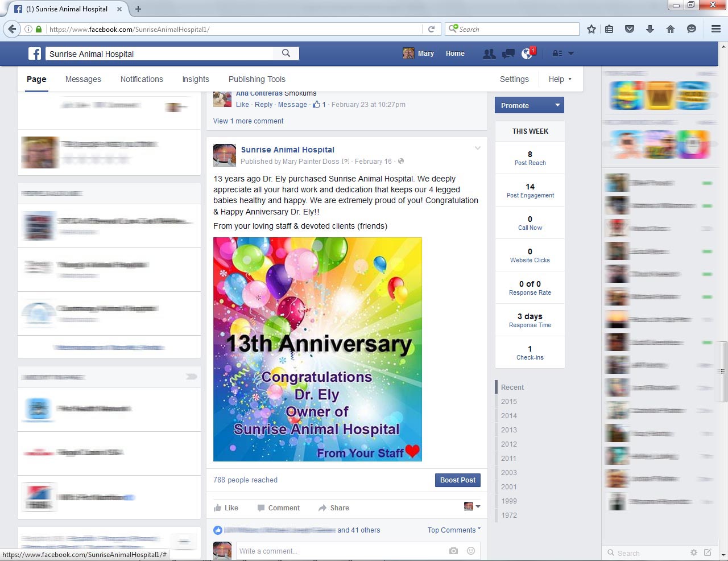The image size is (728, 561).
Task: Reload the page with the refresh icon
Action: (x=431, y=29)
